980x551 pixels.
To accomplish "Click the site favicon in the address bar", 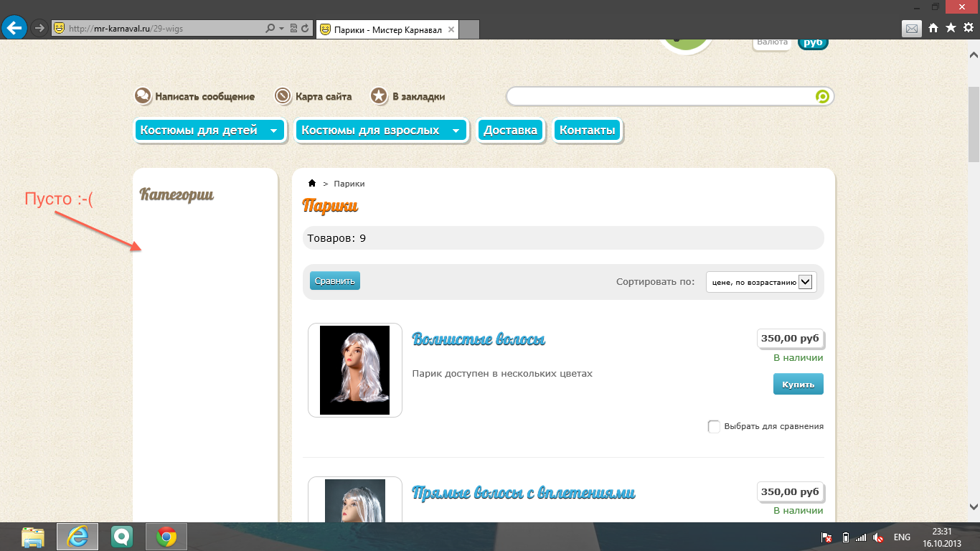I will pyautogui.click(x=60, y=28).
